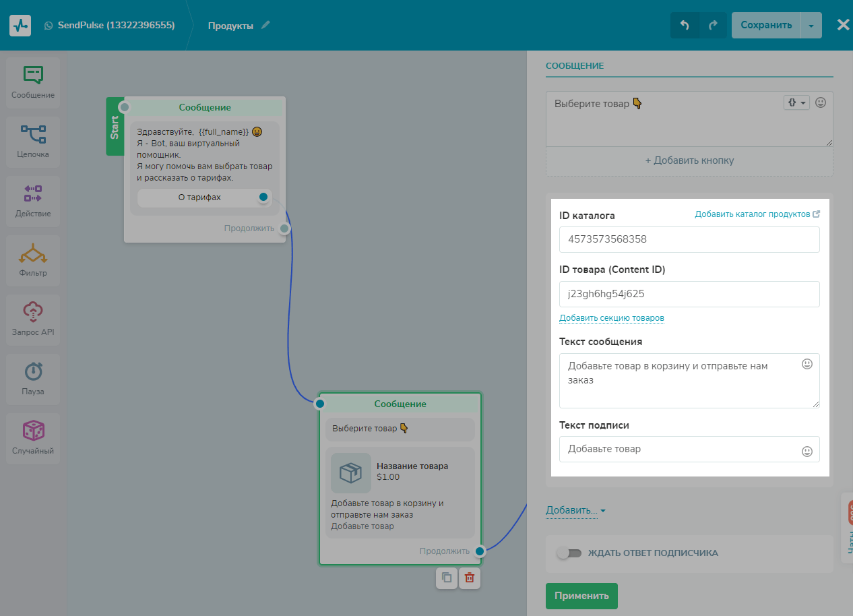Image resolution: width=853 pixels, height=616 pixels.
Task: Pick the Фильтр block icon
Action: (33, 260)
